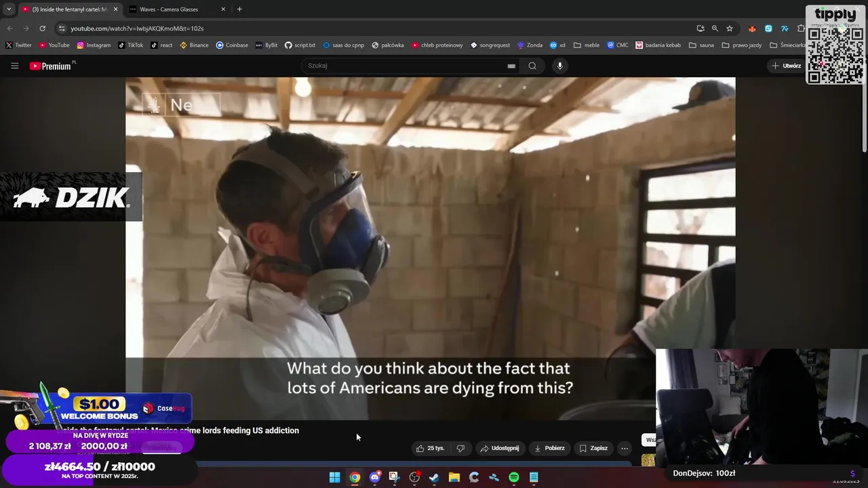
Task: Switch to the Inside the fentanyl cartel tab
Action: (x=70, y=9)
